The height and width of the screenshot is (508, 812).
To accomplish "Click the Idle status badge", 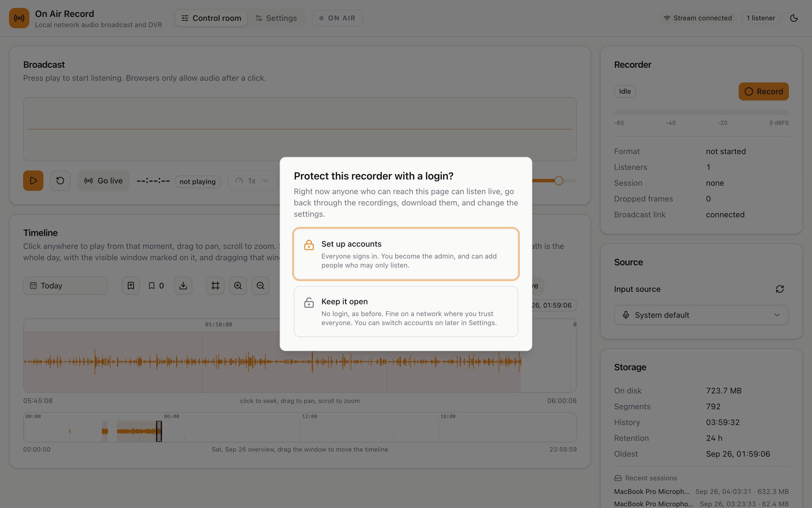I will click(625, 91).
